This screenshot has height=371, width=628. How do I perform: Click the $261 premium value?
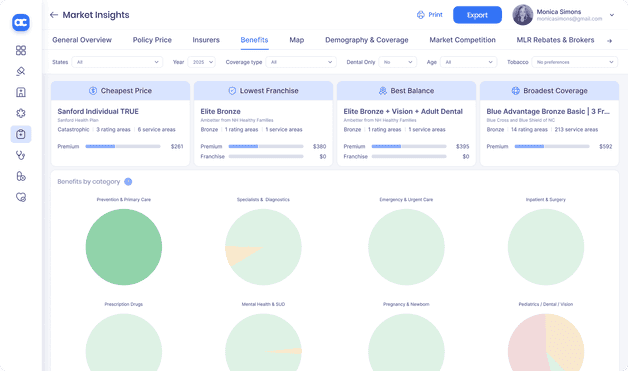177,147
